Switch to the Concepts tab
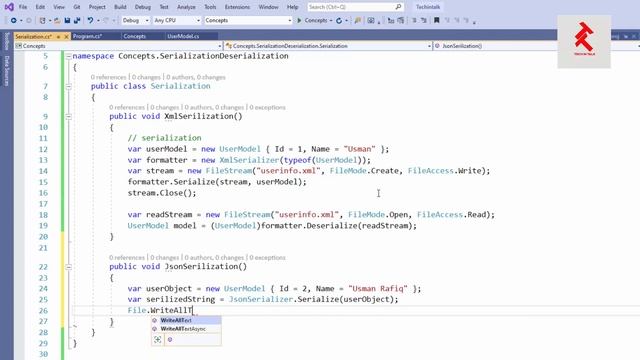 pyautogui.click(x=134, y=36)
